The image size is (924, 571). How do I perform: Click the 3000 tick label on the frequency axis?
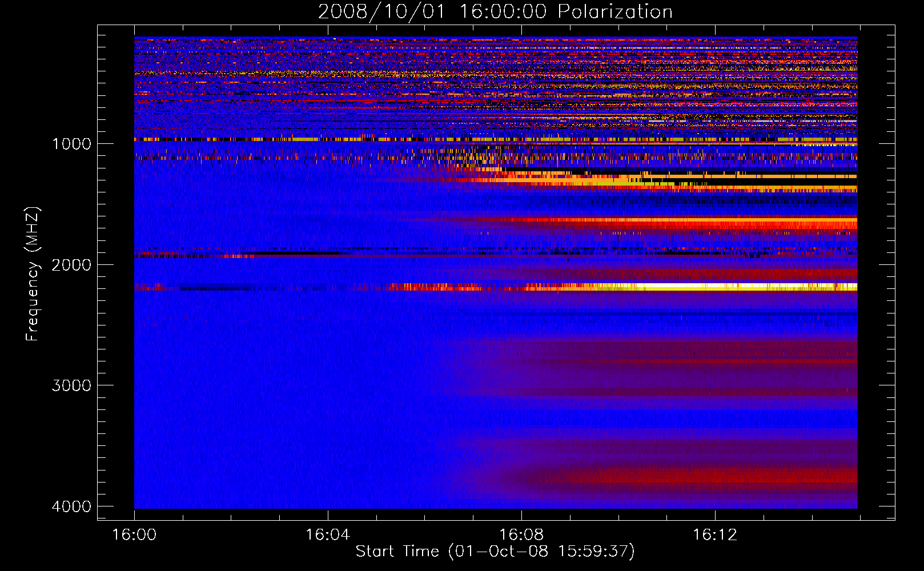pos(71,385)
